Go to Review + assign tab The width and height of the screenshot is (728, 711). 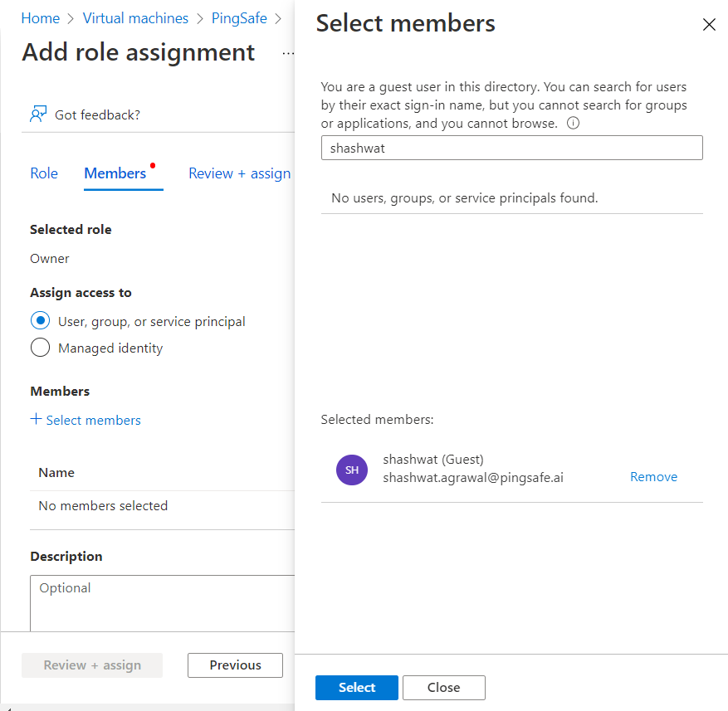[240, 173]
